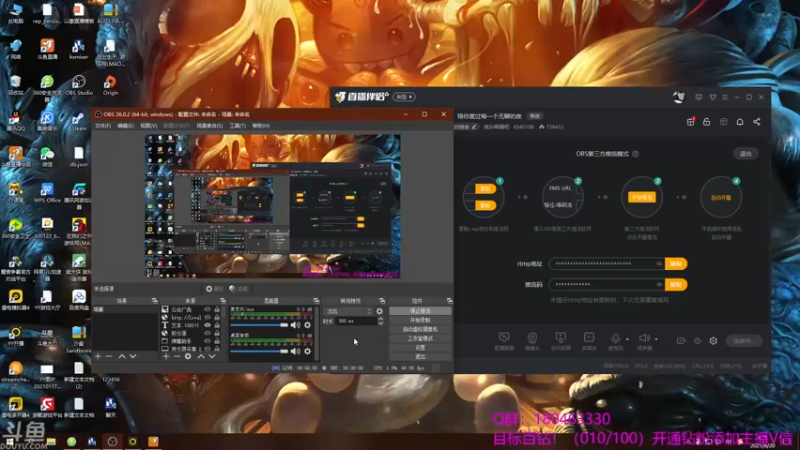Open the third menu in OBS menu bar
The image size is (800, 450).
[148, 126]
